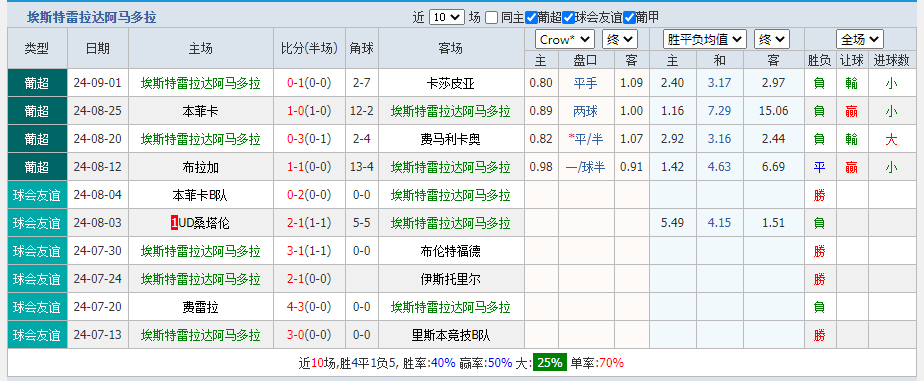The height and width of the screenshot is (381, 924).
Task: Open the 布伦特福德 team link
Action: pyautogui.click(x=451, y=251)
